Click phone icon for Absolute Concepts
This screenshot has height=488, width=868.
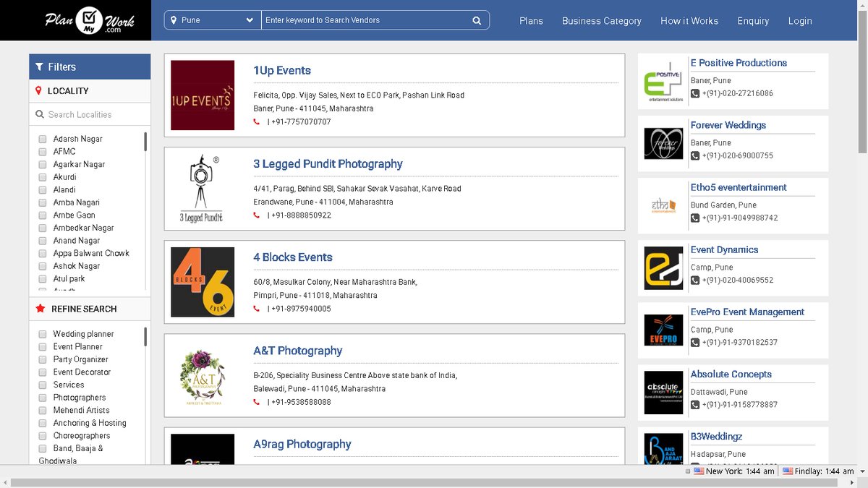coord(695,405)
